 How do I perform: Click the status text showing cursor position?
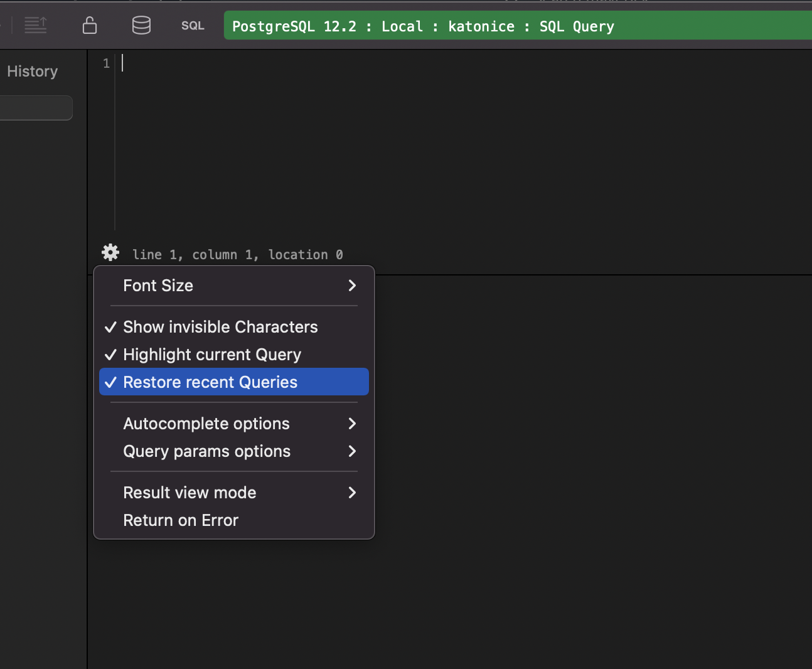(x=238, y=254)
